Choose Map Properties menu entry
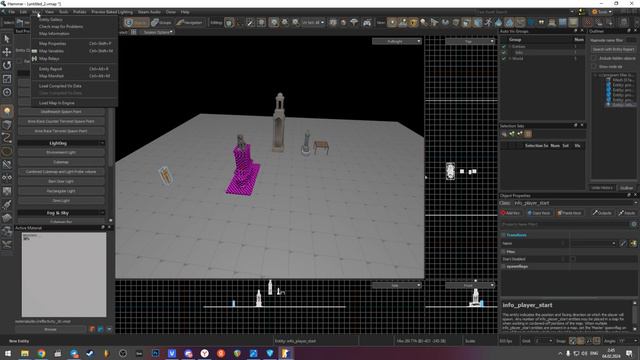 (74, 43)
